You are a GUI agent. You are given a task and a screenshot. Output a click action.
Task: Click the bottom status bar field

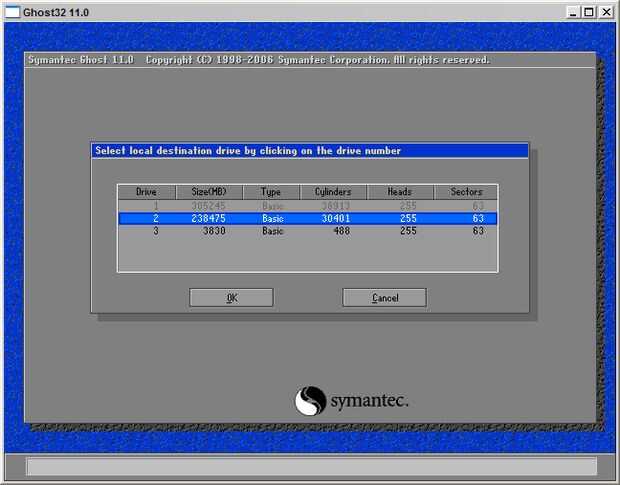tap(311, 466)
